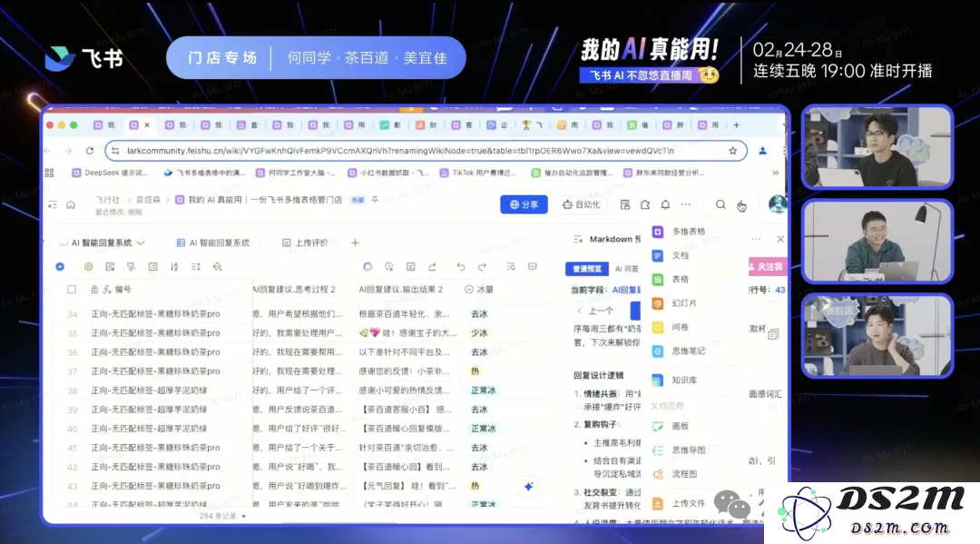Open the user avatar in header
980x544 pixels.
click(x=778, y=203)
